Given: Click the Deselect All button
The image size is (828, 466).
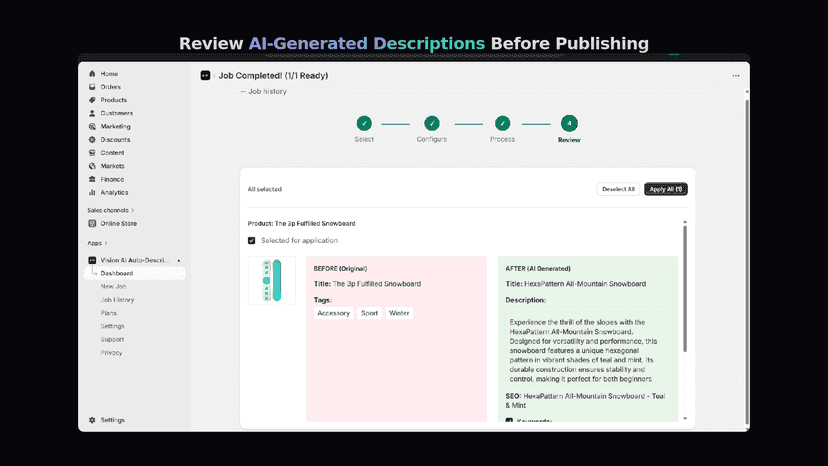Looking at the screenshot, I should tap(618, 189).
